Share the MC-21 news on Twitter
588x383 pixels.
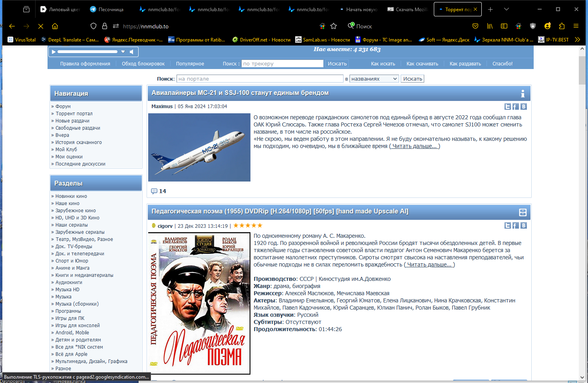(508, 107)
